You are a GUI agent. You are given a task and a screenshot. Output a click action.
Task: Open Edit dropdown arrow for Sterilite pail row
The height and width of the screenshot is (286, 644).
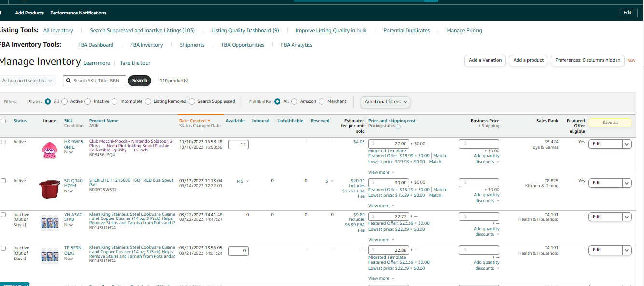(x=627, y=183)
